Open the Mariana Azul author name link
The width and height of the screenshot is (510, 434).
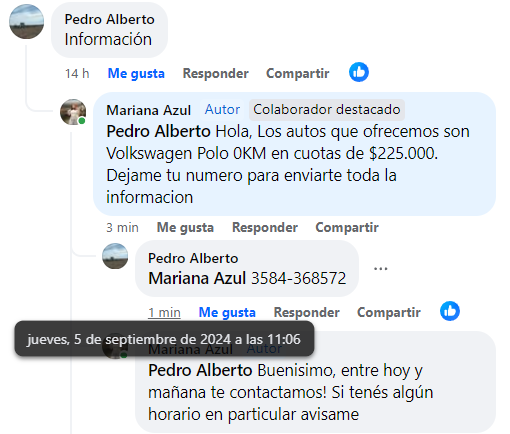[x=148, y=110]
